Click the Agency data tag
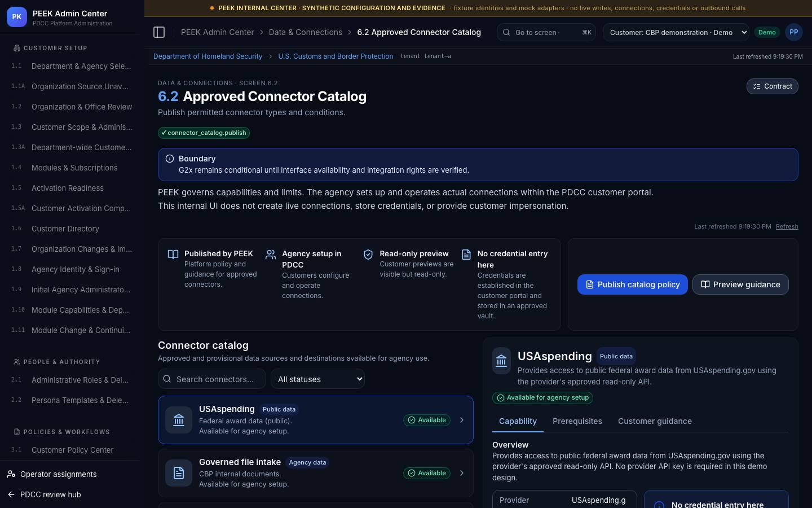The image size is (812, 508). (x=307, y=462)
